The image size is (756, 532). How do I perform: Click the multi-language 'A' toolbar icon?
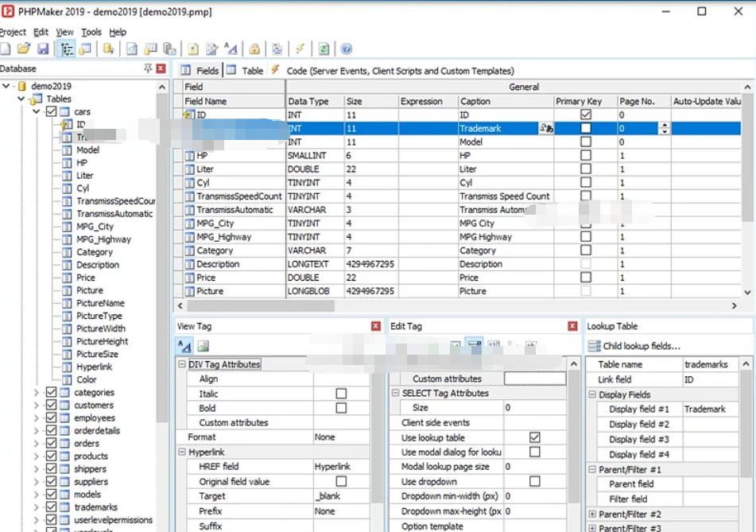click(231, 49)
